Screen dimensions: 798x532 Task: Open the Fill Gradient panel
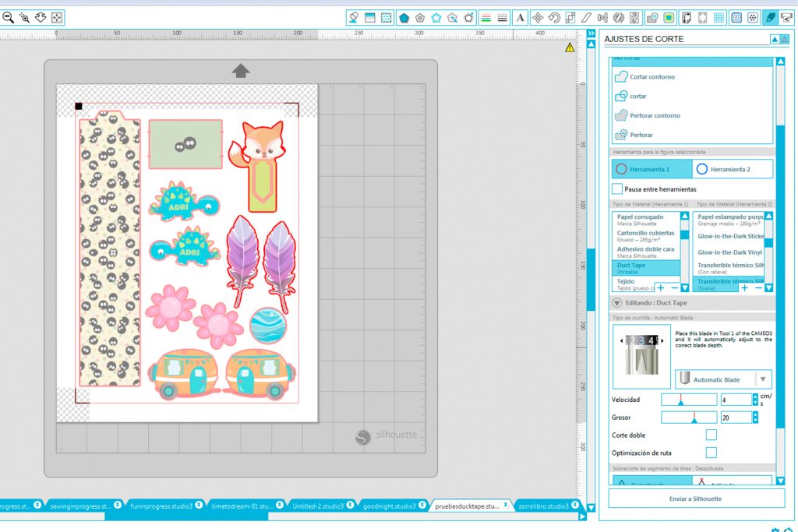coord(370,18)
